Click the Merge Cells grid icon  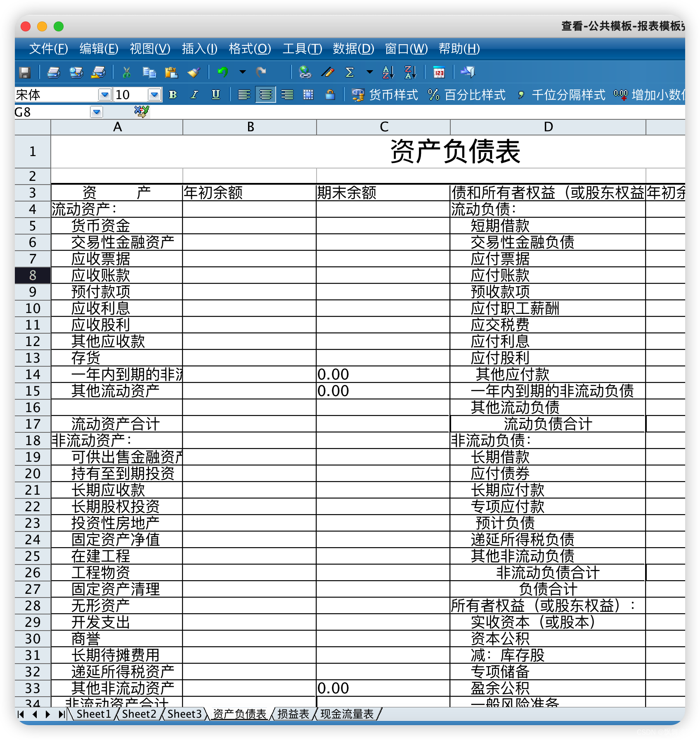tap(308, 95)
